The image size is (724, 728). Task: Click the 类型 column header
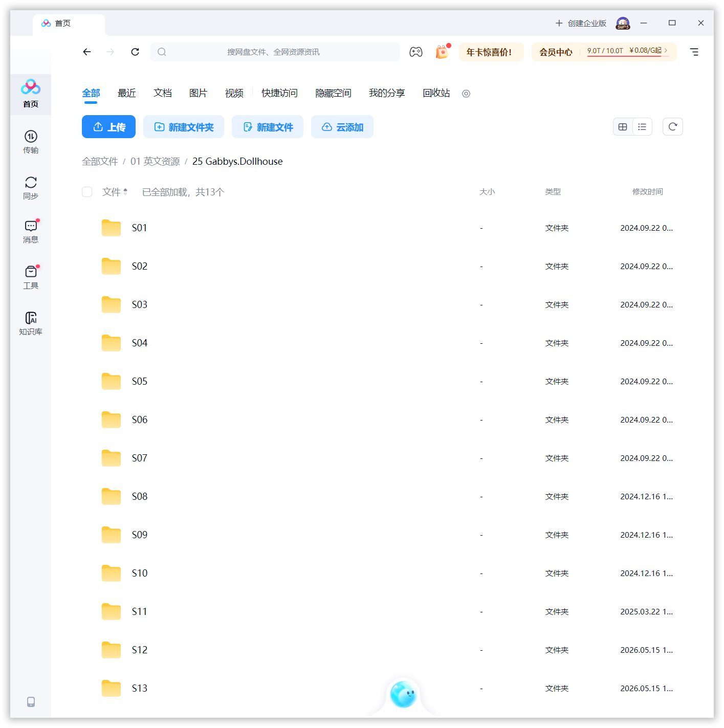553,192
